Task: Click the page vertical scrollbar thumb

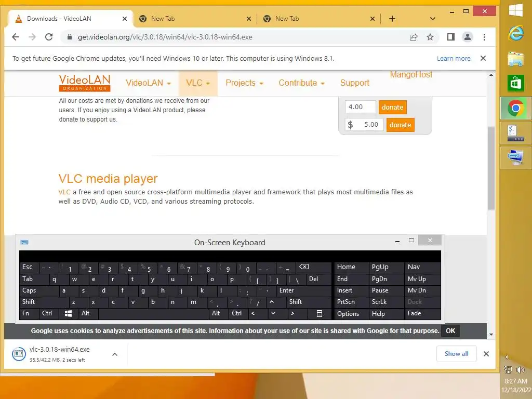Action: [x=491, y=168]
